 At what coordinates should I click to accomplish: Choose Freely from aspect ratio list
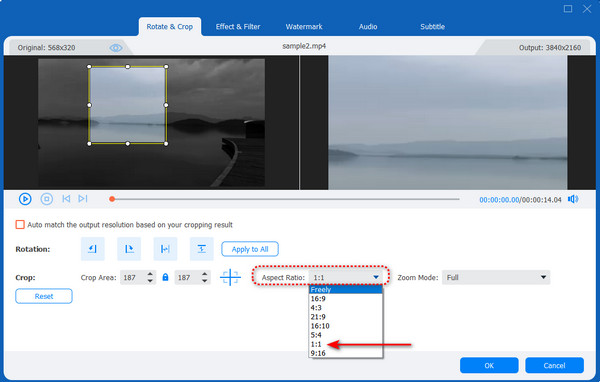tap(346, 290)
